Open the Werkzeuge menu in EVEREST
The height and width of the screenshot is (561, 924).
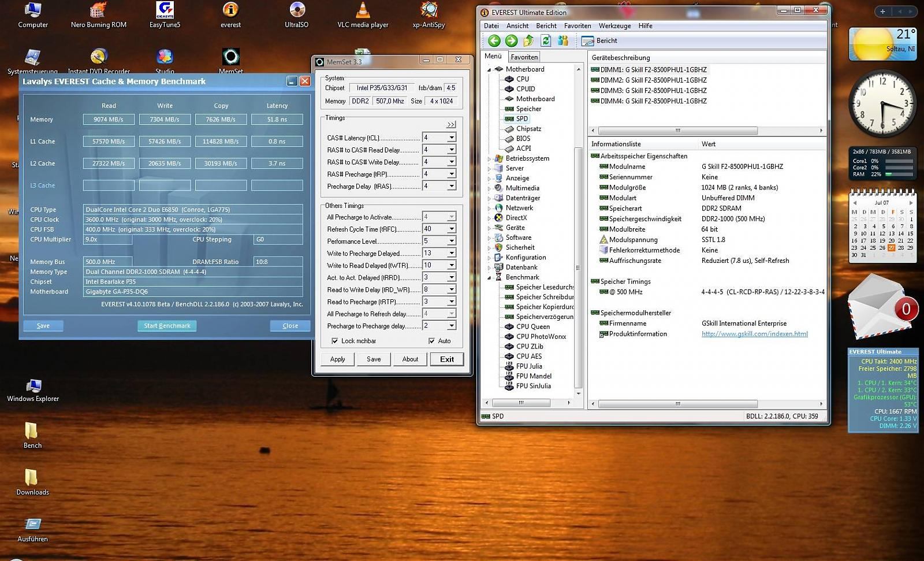[614, 26]
